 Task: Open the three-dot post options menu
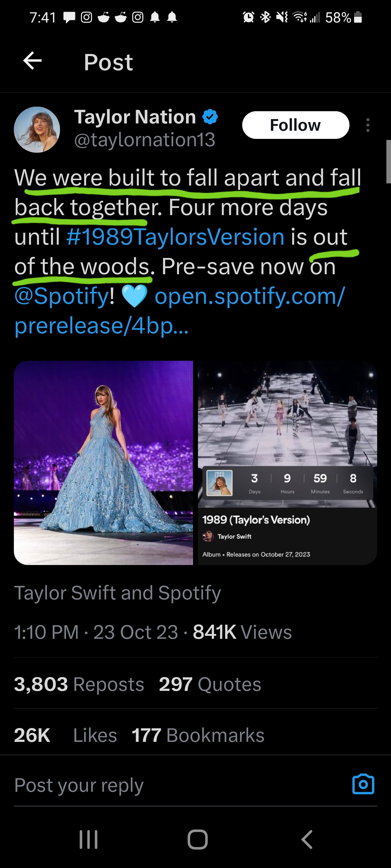(x=368, y=125)
